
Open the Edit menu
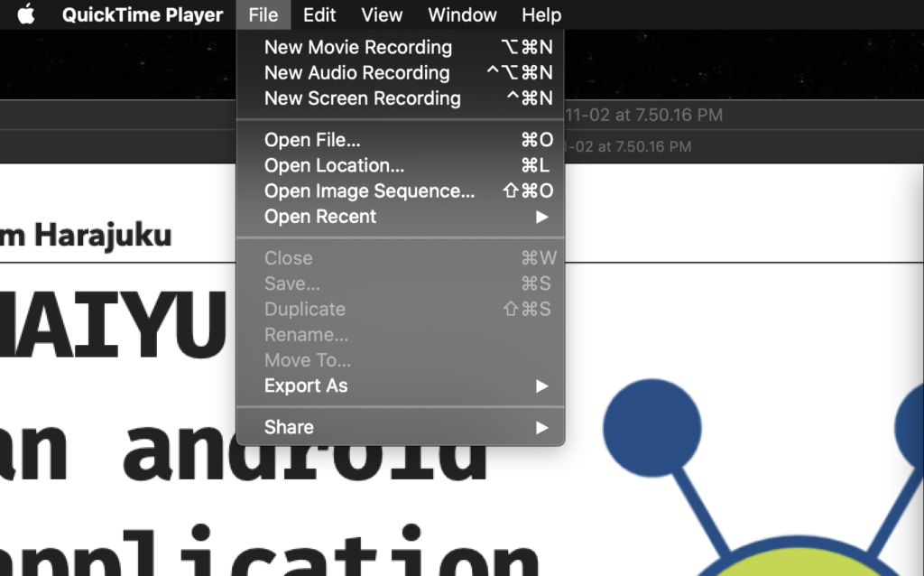(319, 14)
